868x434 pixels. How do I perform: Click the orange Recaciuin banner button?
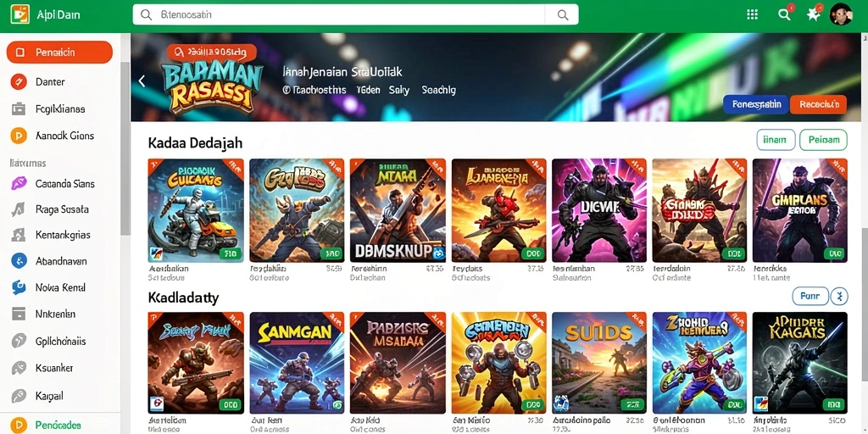coord(818,104)
